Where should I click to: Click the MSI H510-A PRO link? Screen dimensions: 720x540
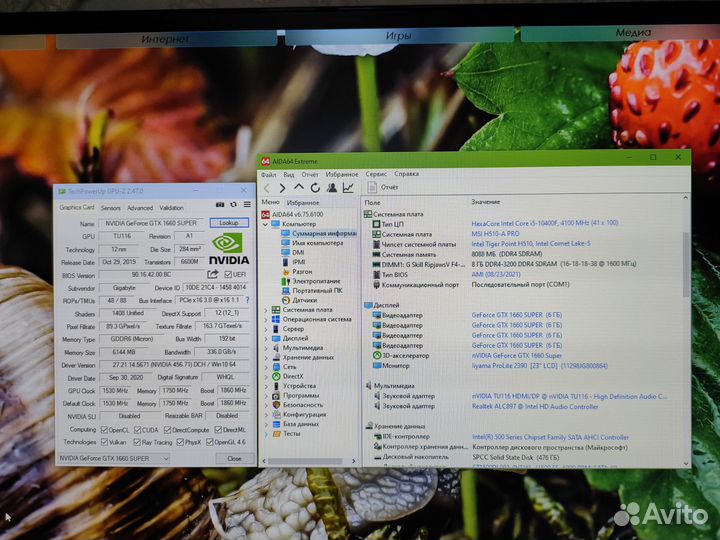[x=495, y=234]
